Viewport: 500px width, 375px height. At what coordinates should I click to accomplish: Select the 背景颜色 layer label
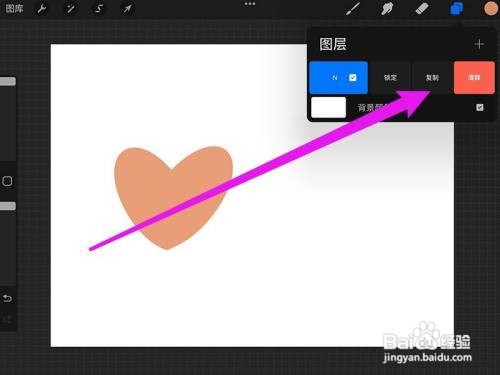373,107
